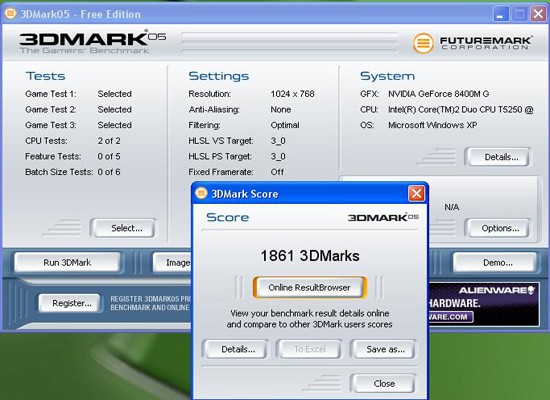Close the 3DMark05 main window
Viewport: 550px width, 400px height.
pos(538,14)
